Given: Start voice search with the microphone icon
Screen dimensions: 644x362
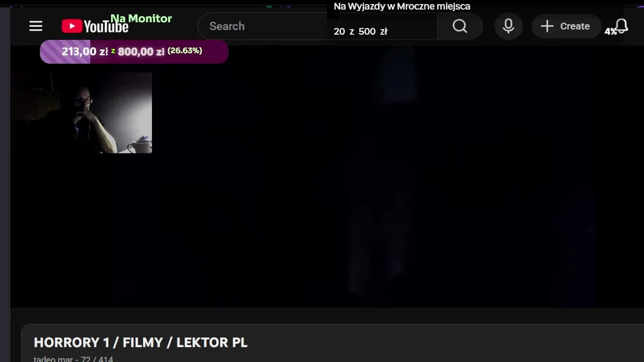Looking at the screenshot, I should point(508,26).
